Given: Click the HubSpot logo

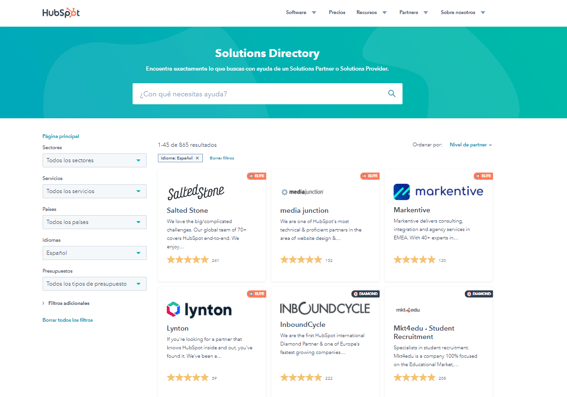Looking at the screenshot, I should pos(61,13).
